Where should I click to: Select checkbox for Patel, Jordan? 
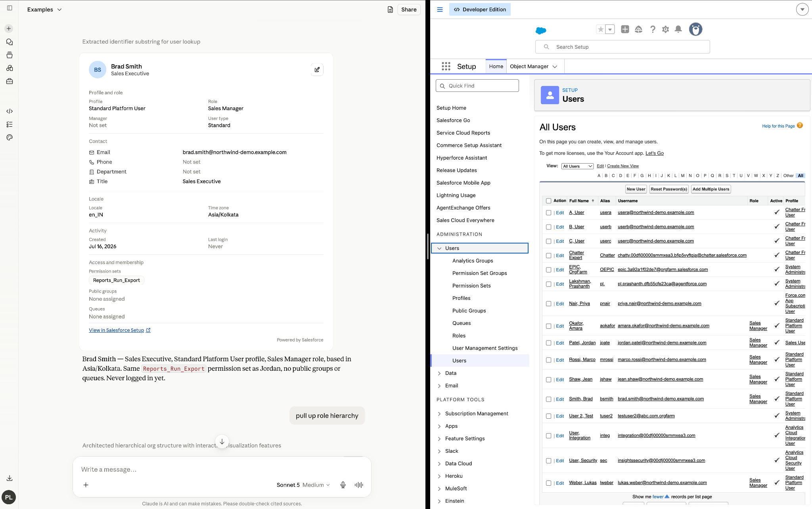click(x=549, y=343)
